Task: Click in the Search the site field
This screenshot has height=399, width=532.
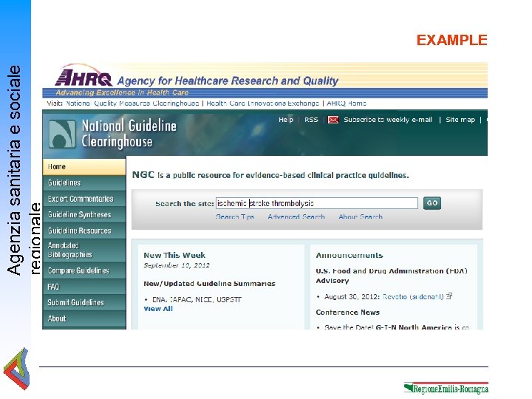Action: click(317, 203)
